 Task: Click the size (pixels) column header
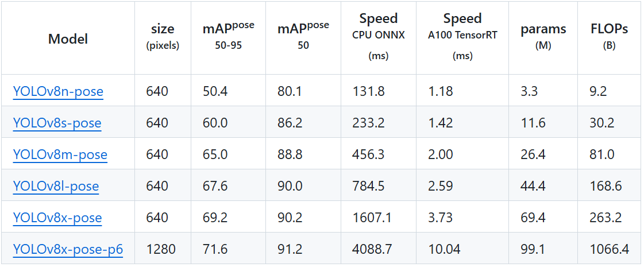tap(163, 37)
